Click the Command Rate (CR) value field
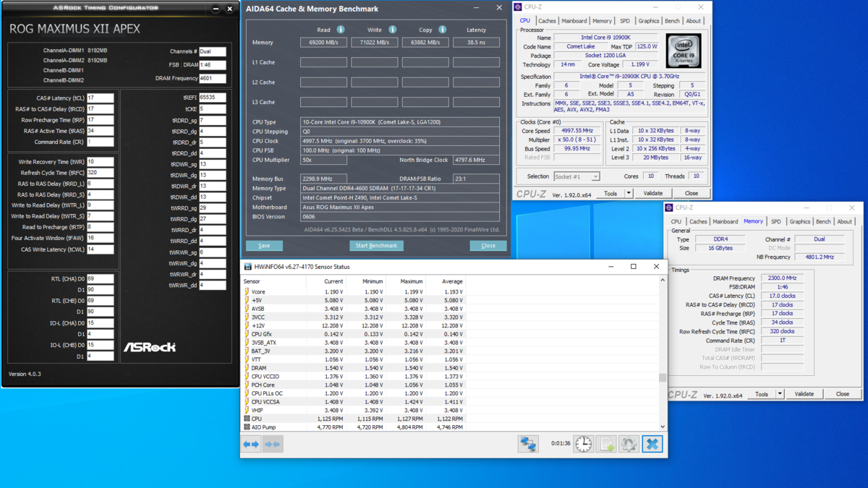This screenshot has width=868, height=488. point(100,142)
